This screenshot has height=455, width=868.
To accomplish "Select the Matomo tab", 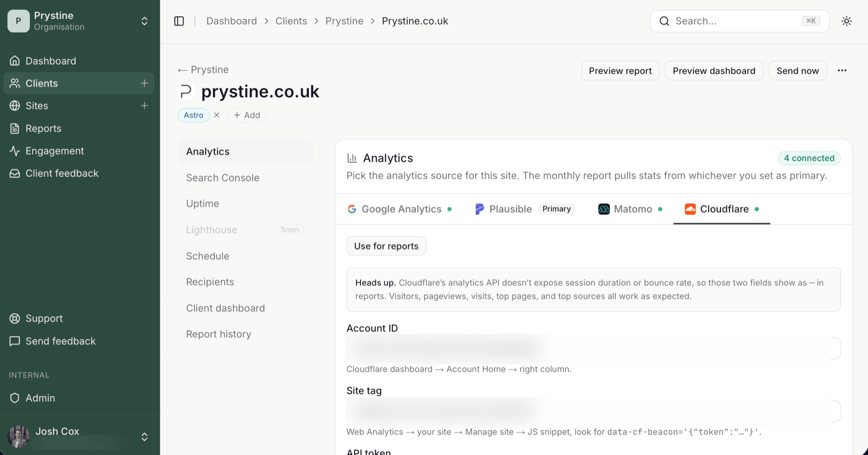I will [x=630, y=209].
